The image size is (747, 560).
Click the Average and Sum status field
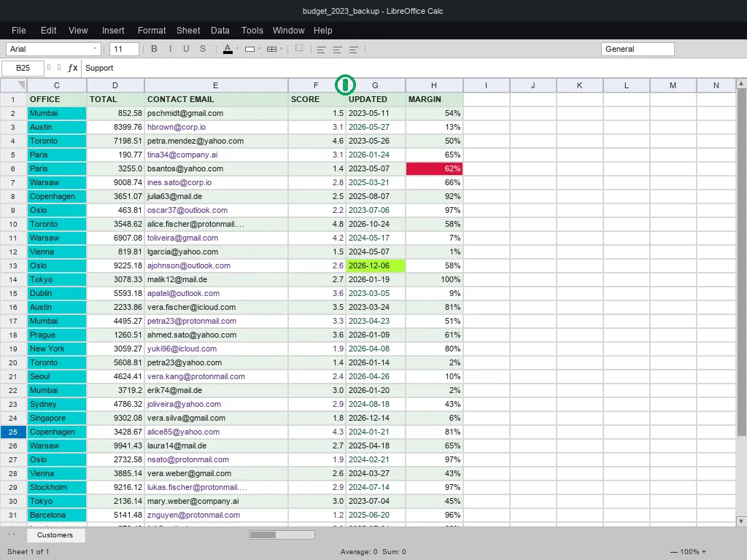(x=373, y=551)
